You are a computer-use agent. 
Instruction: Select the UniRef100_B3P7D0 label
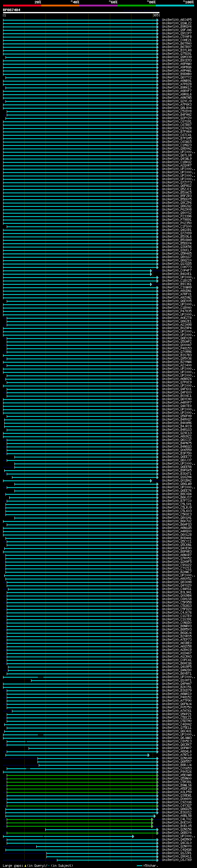177,453
